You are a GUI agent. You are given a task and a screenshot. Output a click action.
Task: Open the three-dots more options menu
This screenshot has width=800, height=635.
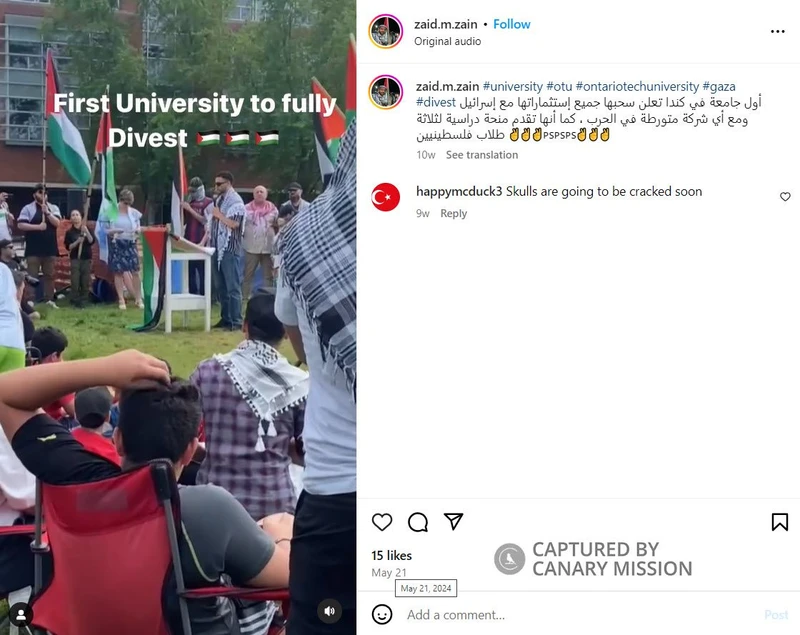778,32
